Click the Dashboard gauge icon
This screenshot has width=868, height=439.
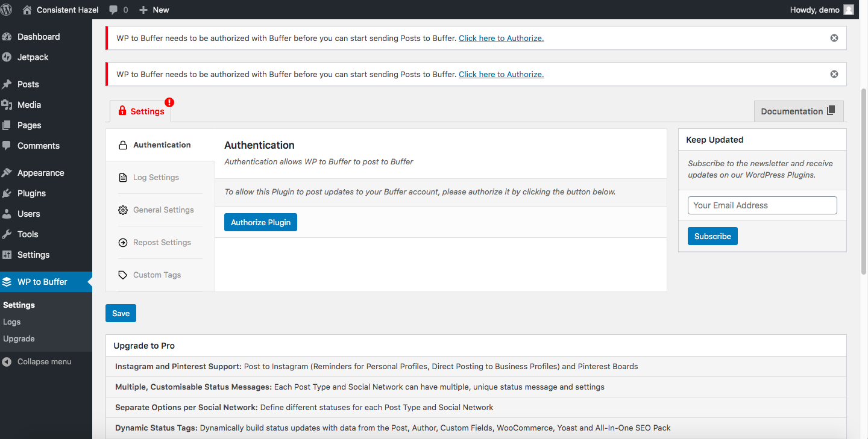coord(7,37)
